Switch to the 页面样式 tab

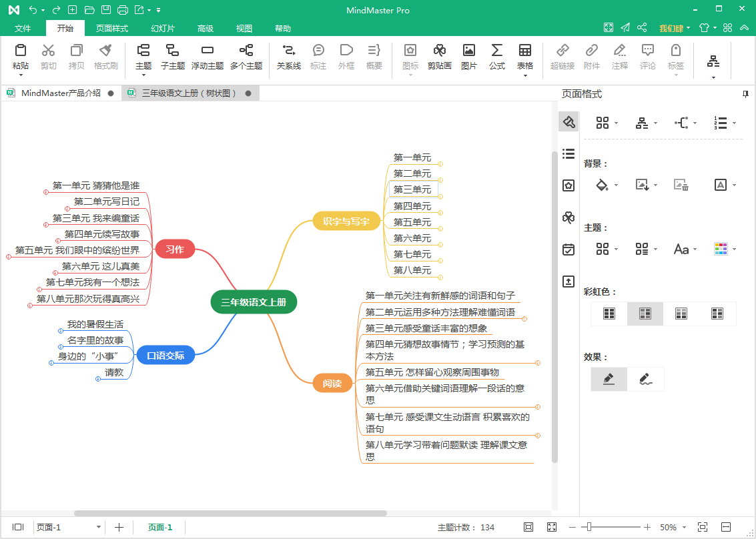(112, 29)
